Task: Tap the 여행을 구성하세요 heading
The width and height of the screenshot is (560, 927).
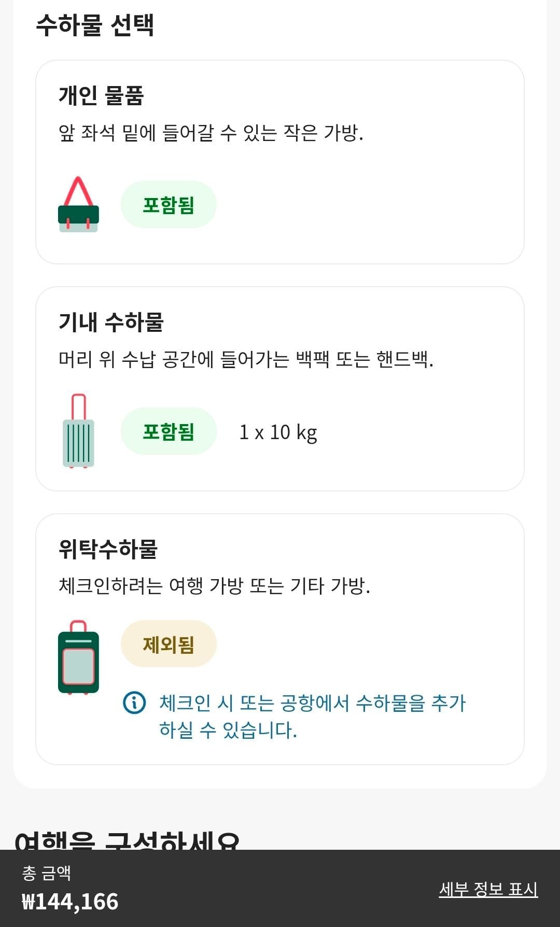Action: 127,840
